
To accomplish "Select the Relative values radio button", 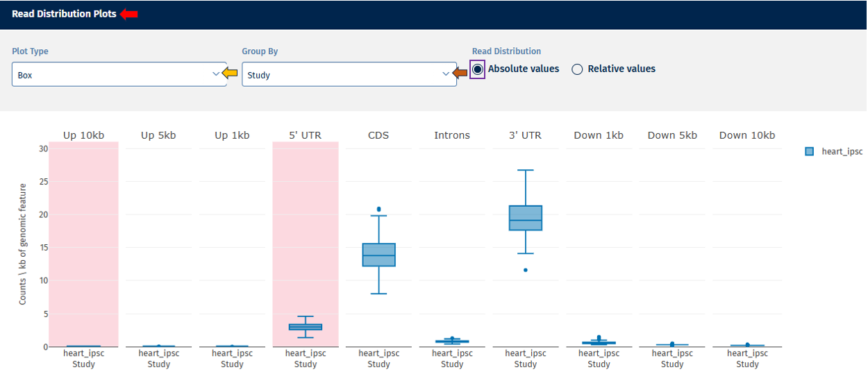I will point(577,69).
